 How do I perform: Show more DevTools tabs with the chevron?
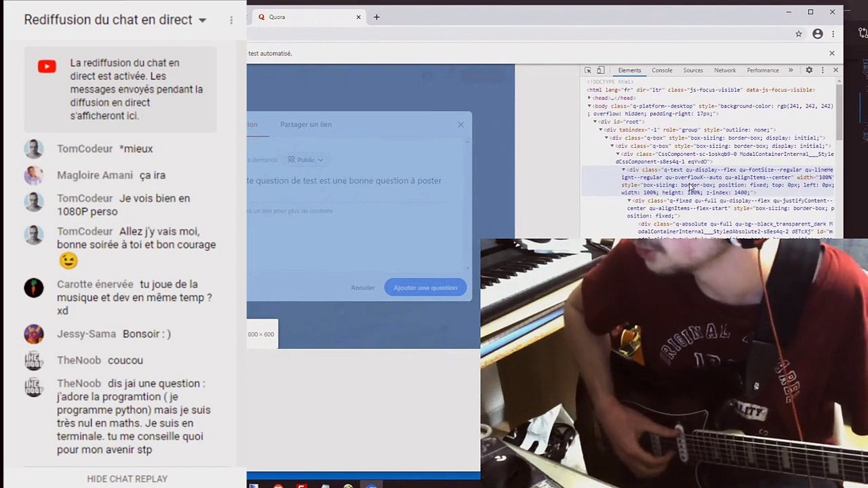click(791, 70)
